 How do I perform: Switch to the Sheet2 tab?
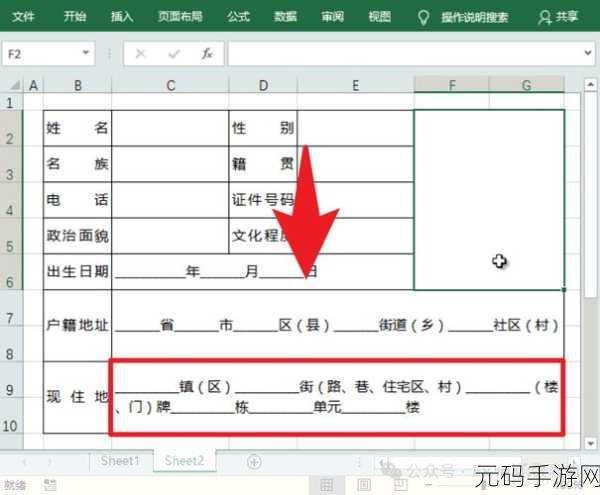(184, 461)
